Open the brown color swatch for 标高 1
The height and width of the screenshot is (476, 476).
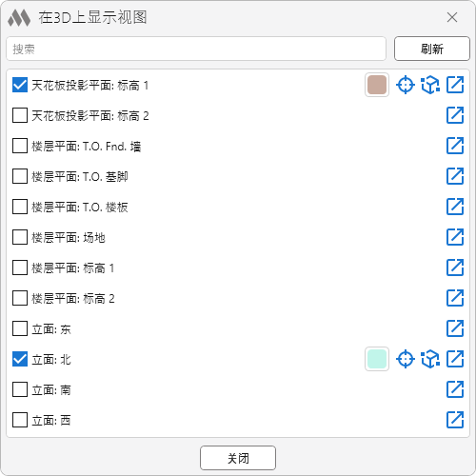(377, 85)
